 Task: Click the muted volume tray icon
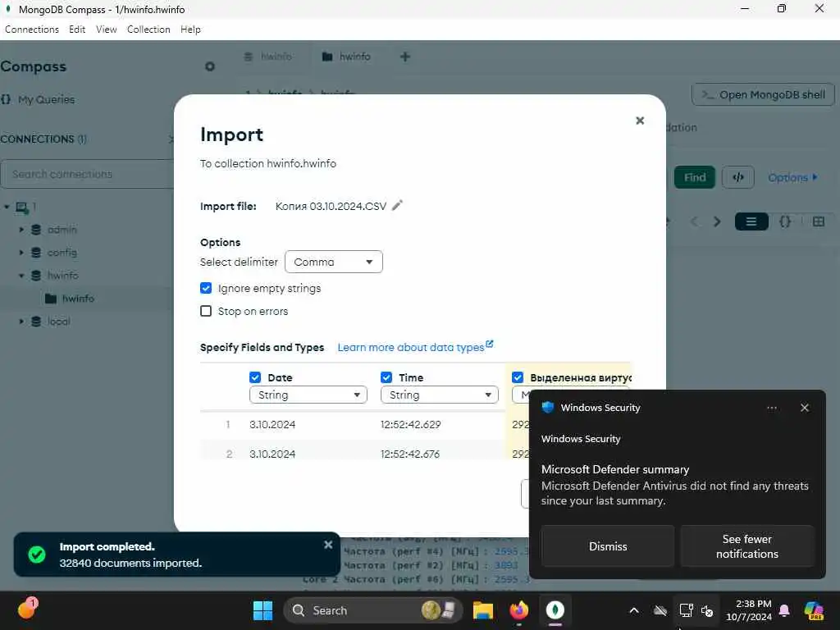[x=707, y=610]
